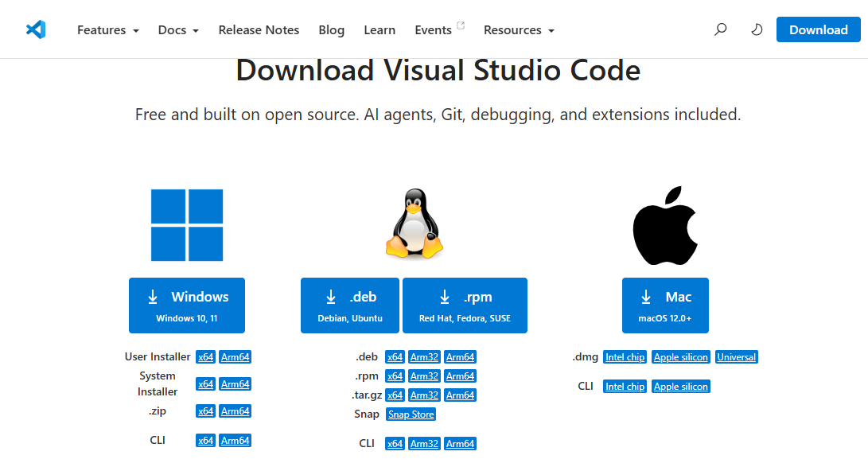Select Arm32 in Linux .tar.gz row
This screenshot has width=868, height=467.
[425, 395]
